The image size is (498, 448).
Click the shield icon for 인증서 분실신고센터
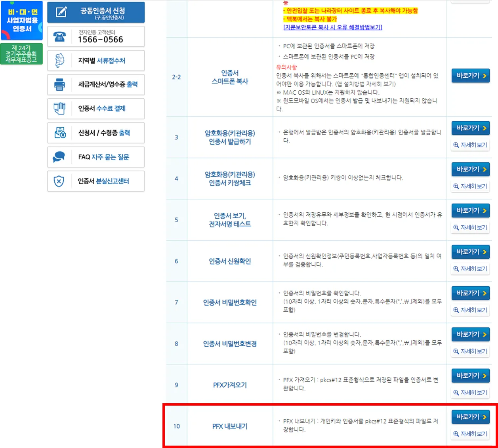[x=59, y=181]
